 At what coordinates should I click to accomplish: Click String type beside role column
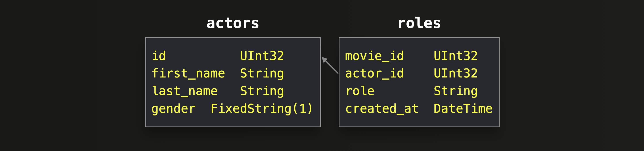click(x=456, y=91)
